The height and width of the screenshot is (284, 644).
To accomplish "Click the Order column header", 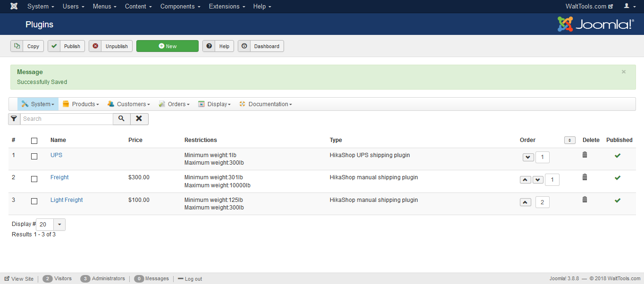I will (x=527, y=140).
